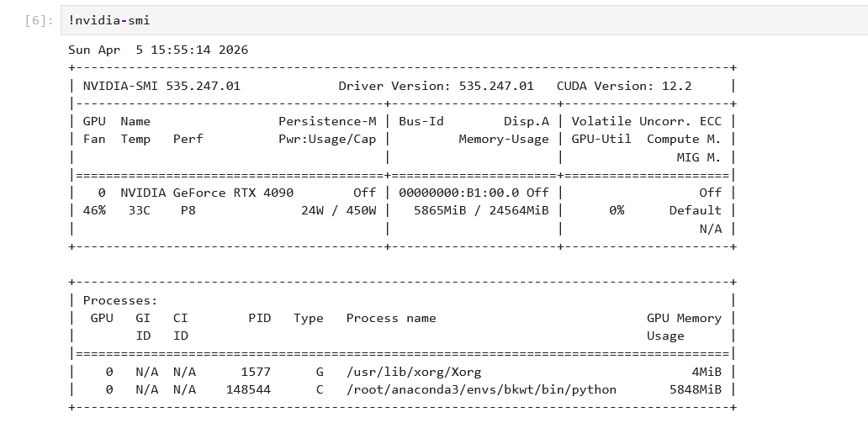Click the Processes: section label
The image size is (868, 423).
(120, 300)
